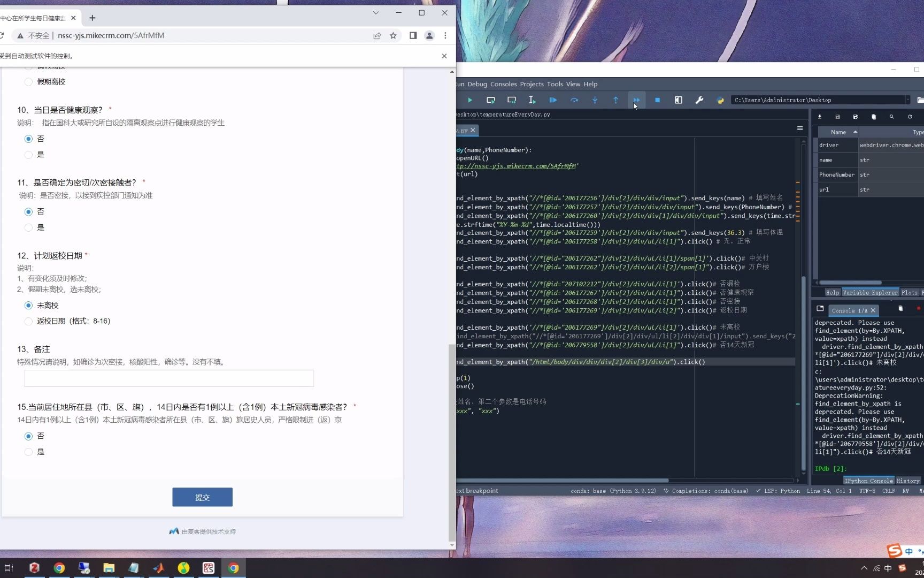Select 是 for question 15 新冠感染者
Image resolution: width=924 pixels, height=578 pixels.
[28, 452]
